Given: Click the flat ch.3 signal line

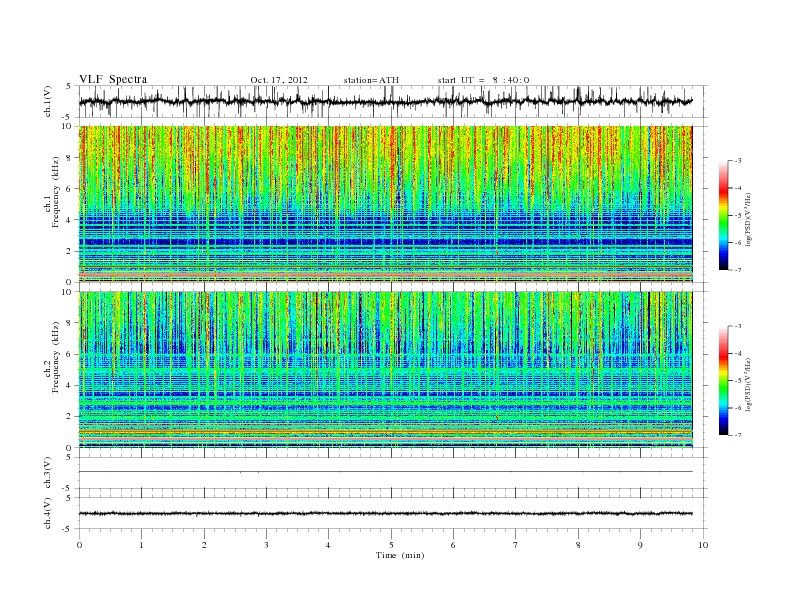Looking at the screenshot, I should [x=385, y=472].
